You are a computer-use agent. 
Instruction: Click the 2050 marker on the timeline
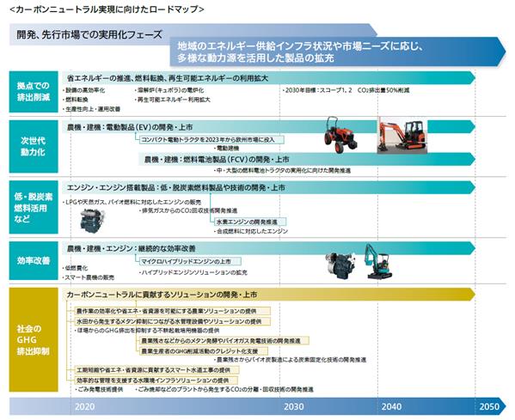[x=489, y=406]
